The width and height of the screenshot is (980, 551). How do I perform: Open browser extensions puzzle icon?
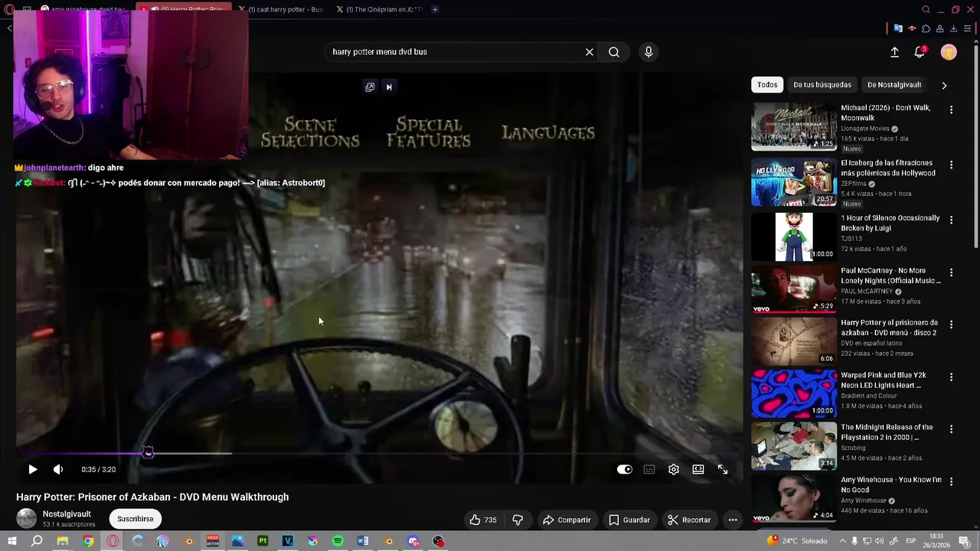(926, 28)
